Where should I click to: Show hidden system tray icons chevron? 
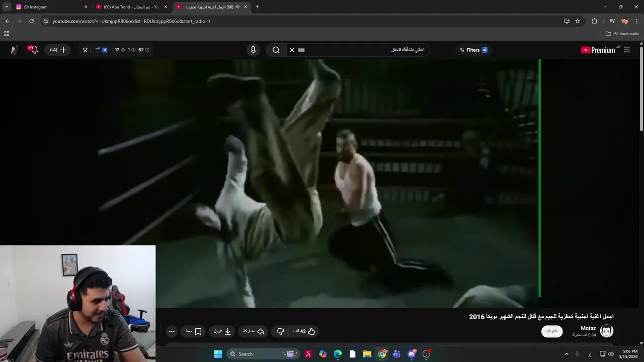566,354
